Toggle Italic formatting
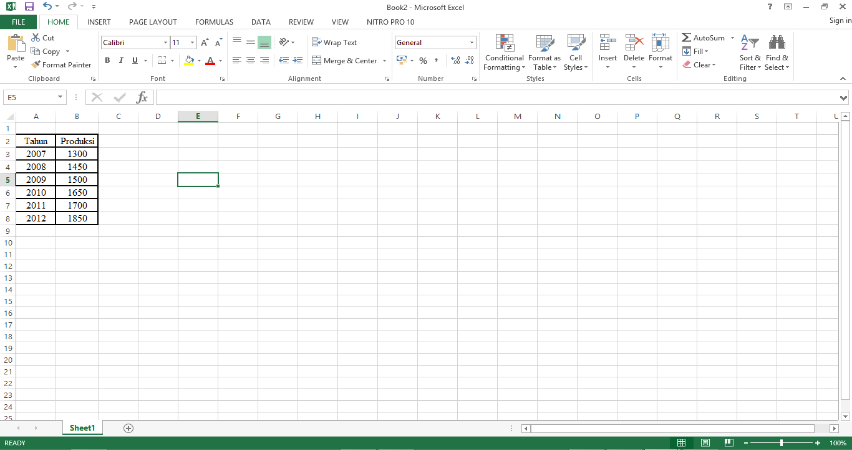This screenshot has height=450, width=852. (x=121, y=60)
